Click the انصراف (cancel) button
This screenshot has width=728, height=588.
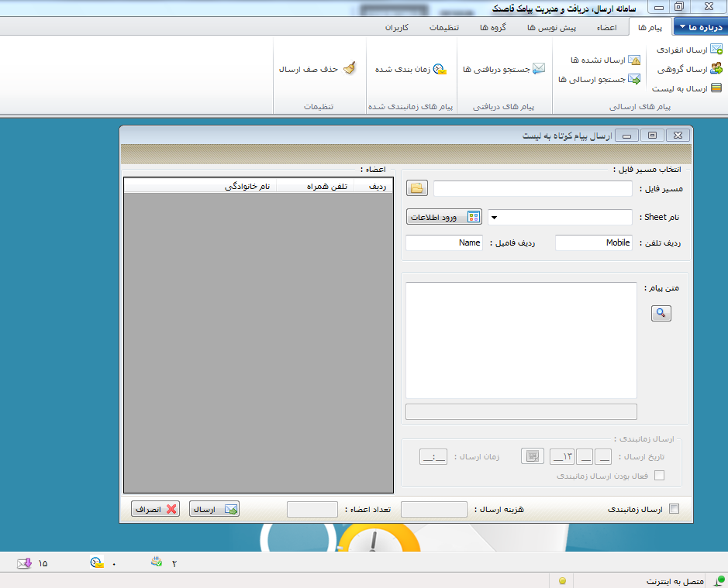(155, 509)
